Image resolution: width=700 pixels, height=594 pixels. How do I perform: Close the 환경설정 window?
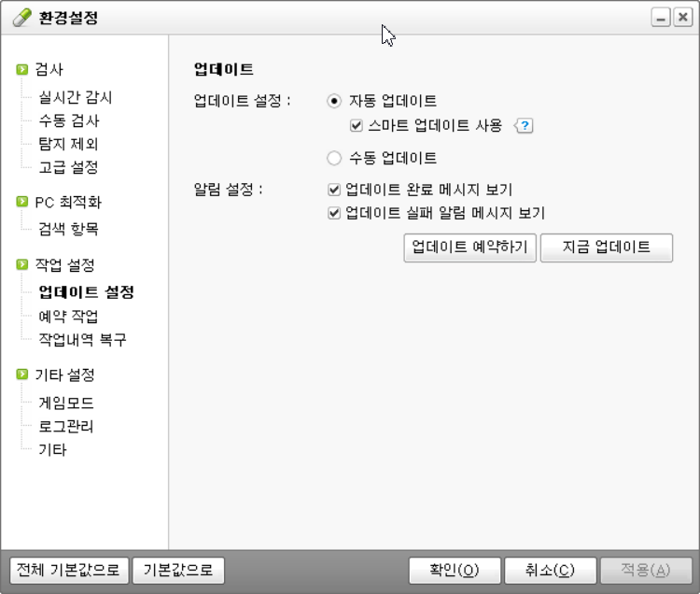[x=682, y=18]
